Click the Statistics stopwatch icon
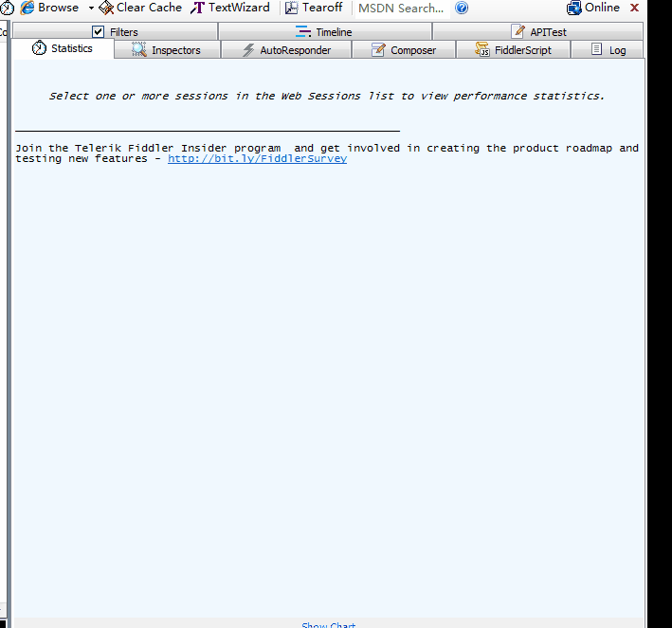 (x=39, y=48)
